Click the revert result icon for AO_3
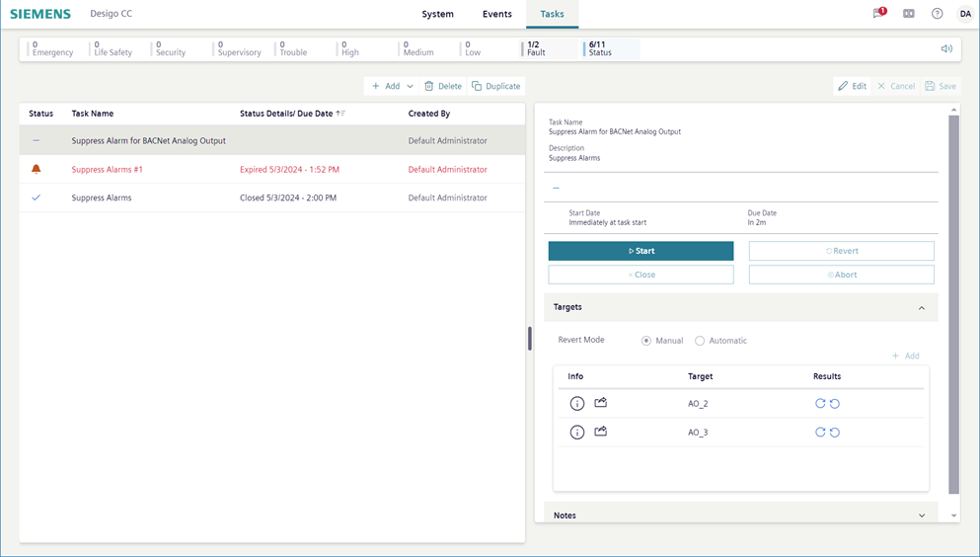The image size is (980, 557). click(x=835, y=433)
